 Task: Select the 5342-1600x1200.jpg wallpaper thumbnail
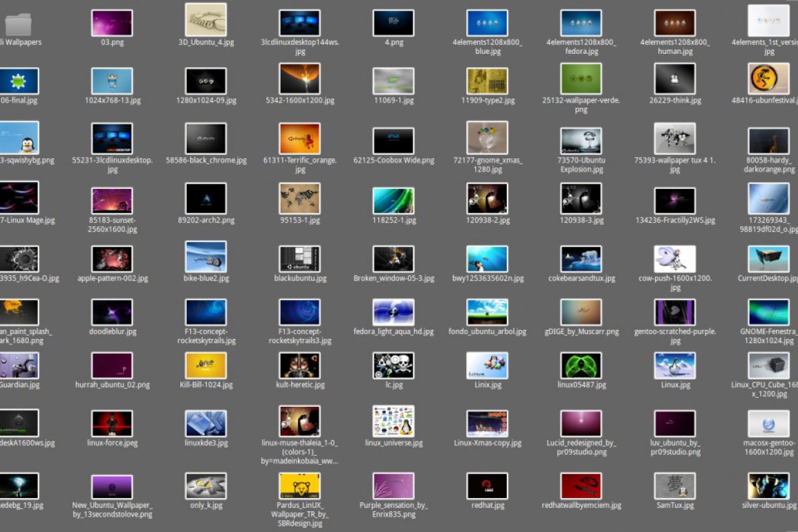click(x=299, y=79)
